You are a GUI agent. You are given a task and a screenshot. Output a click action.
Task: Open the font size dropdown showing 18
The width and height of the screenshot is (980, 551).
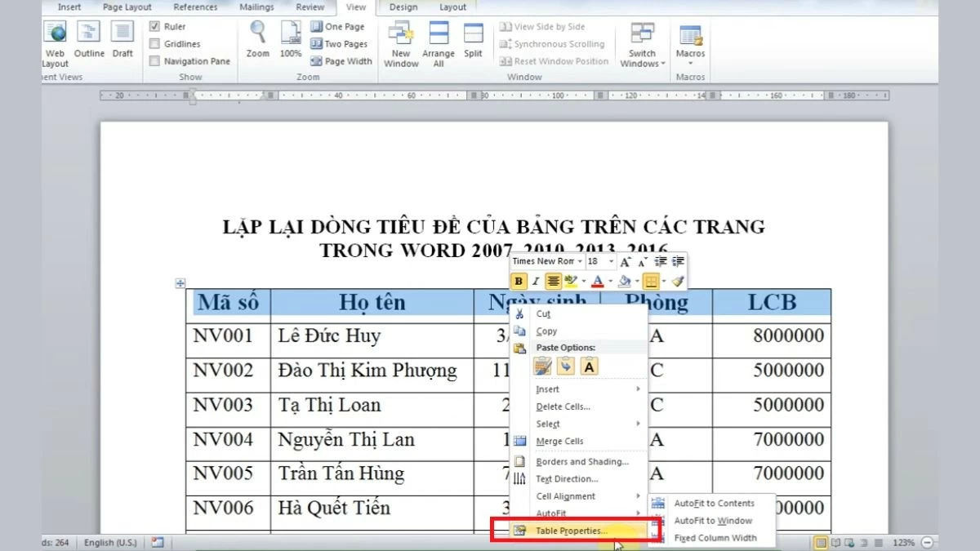pyautogui.click(x=611, y=261)
